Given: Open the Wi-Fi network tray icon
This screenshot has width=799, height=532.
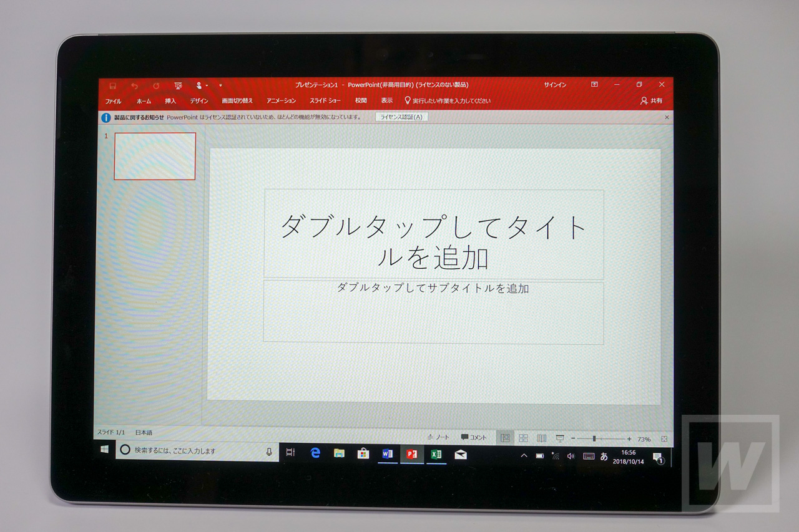Looking at the screenshot, I should pos(556,457).
